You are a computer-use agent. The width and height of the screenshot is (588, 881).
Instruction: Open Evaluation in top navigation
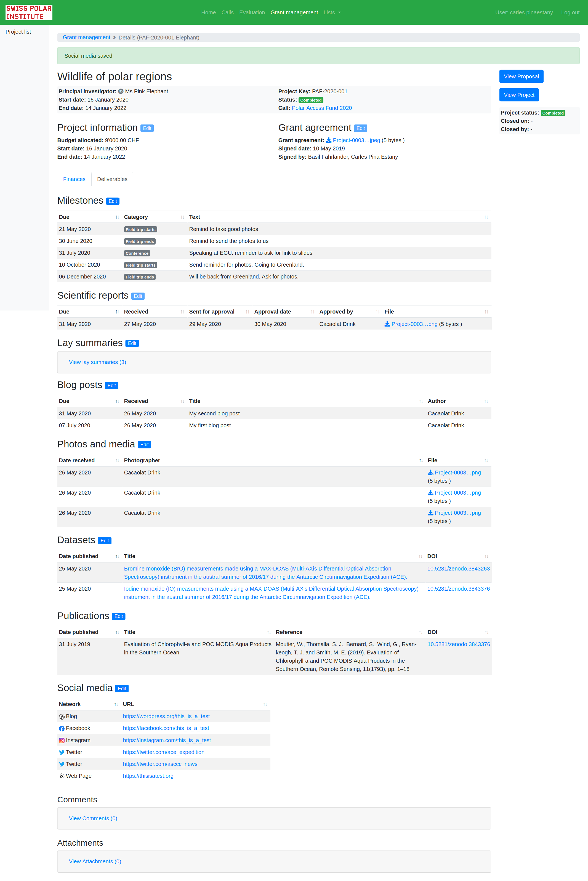pos(252,12)
